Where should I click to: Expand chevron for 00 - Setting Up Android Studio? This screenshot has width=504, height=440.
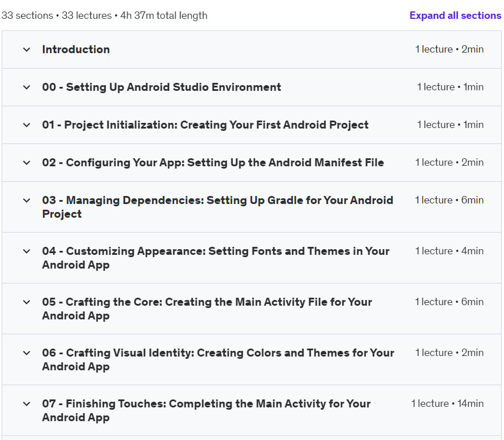tap(27, 87)
